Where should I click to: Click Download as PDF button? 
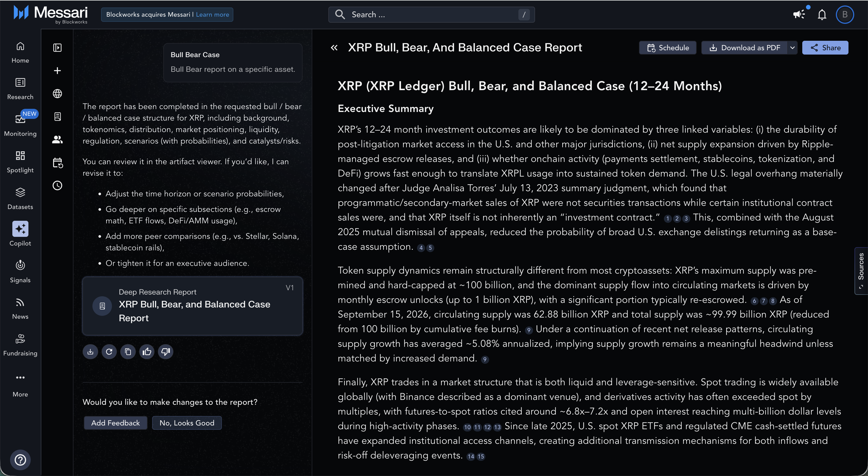pyautogui.click(x=744, y=48)
